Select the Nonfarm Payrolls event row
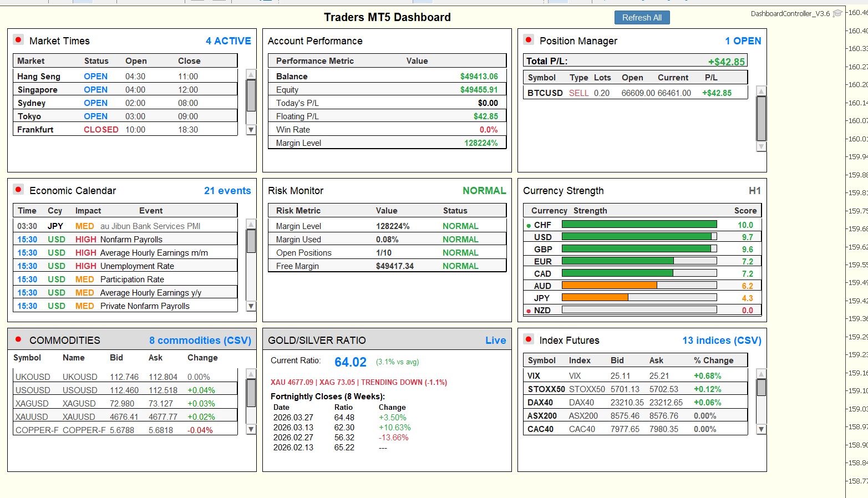Image resolution: width=868 pixels, height=498 pixels. [125, 240]
